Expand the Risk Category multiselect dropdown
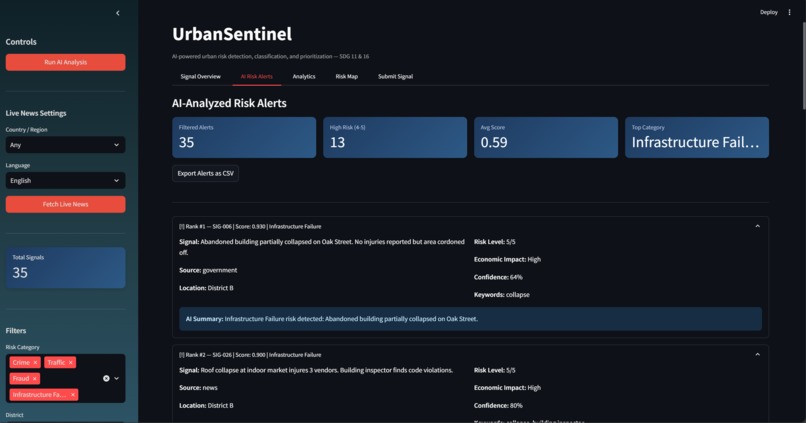 [x=117, y=378]
